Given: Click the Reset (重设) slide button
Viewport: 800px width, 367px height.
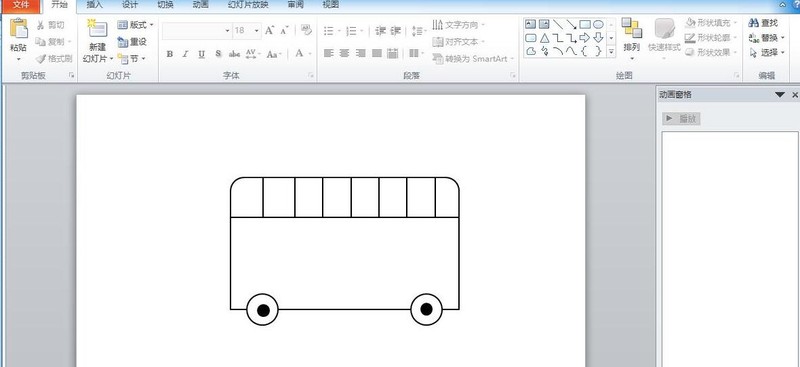Looking at the screenshot, I should click(132, 42).
